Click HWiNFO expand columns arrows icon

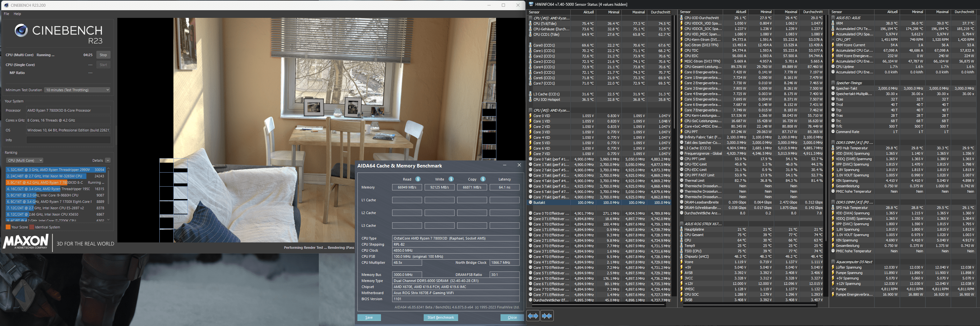(x=533, y=316)
